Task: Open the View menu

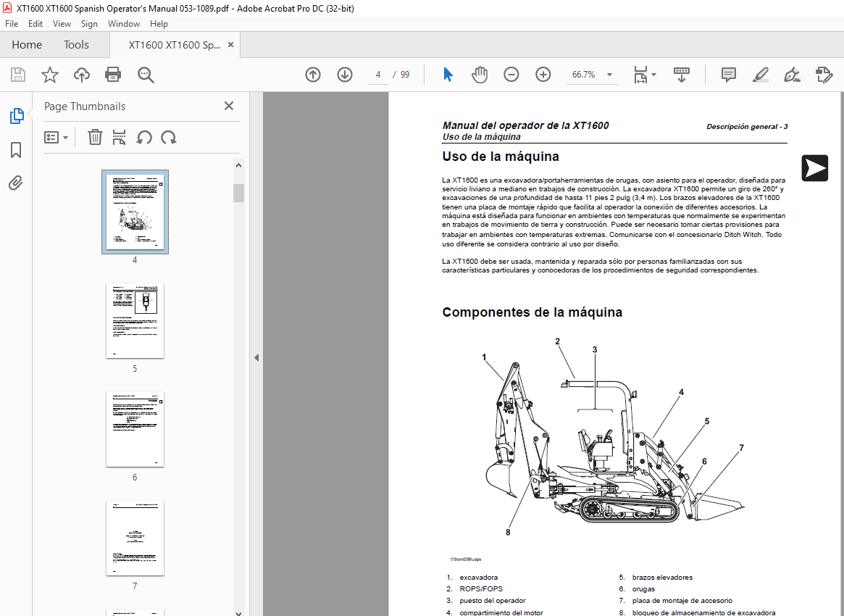Action: tap(62, 24)
